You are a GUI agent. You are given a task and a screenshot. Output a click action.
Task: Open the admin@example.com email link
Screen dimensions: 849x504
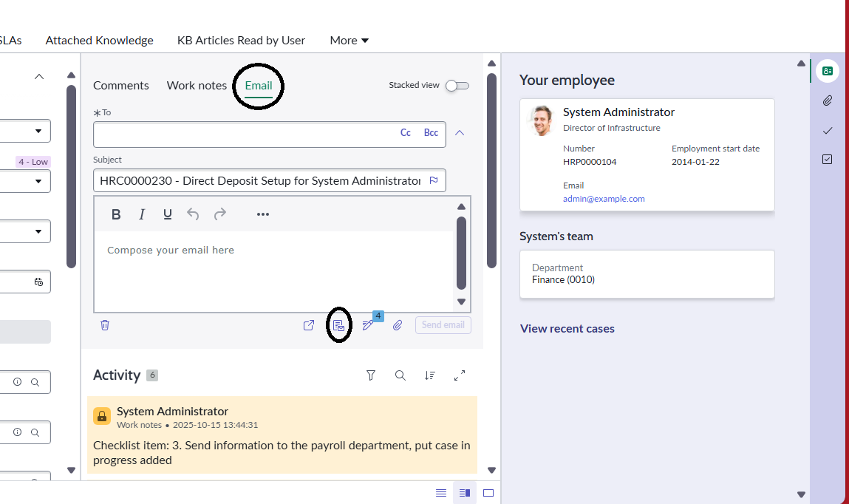(604, 199)
